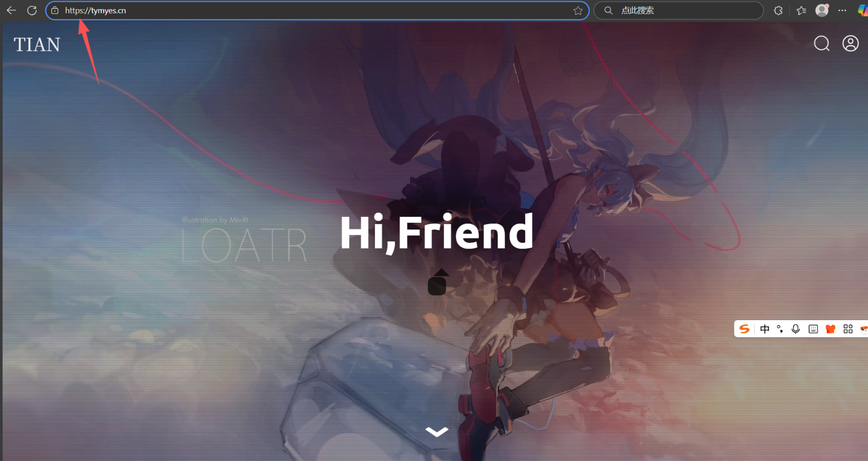Bookmark this page with the star icon

578,10
